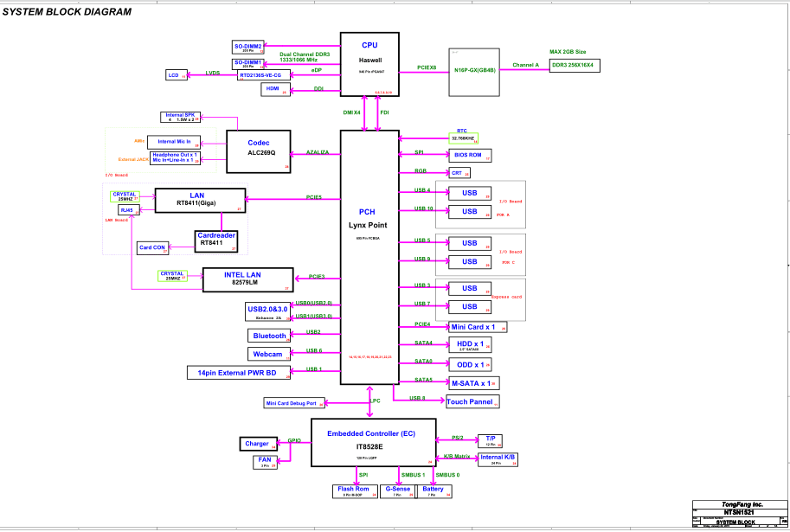Screen dimensions: 790x532
Task: Click the FAN block
Action: coord(265,462)
